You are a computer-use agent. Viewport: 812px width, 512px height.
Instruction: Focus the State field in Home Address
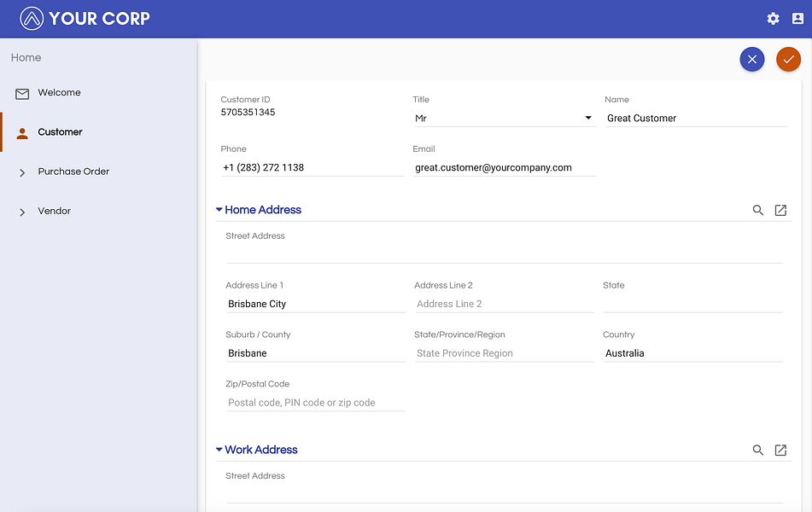coord(693,304)
